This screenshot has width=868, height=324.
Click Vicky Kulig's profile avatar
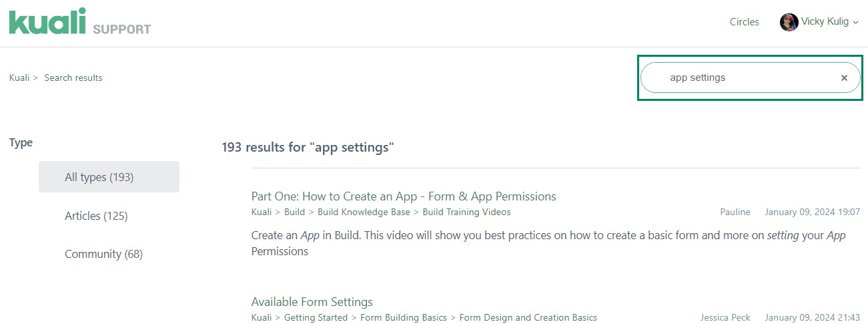[x=789, y=22]
